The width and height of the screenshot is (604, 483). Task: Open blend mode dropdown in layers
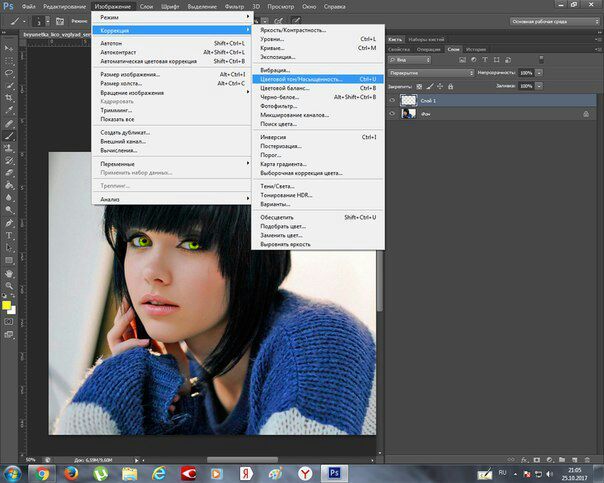pyautogui.click(x=431, y=73)
